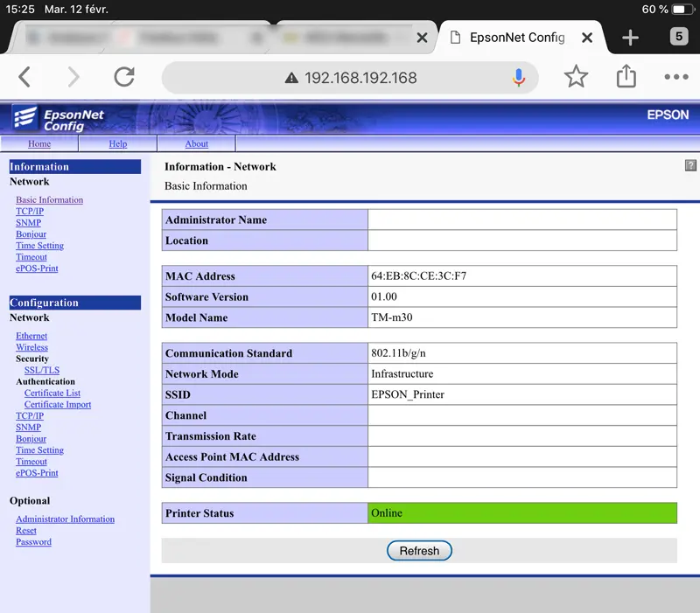Image resolution: width=700 pixels, height=613 pixels.
Task: Open Timeout under Configuration Network
Action: pos(31,462)
